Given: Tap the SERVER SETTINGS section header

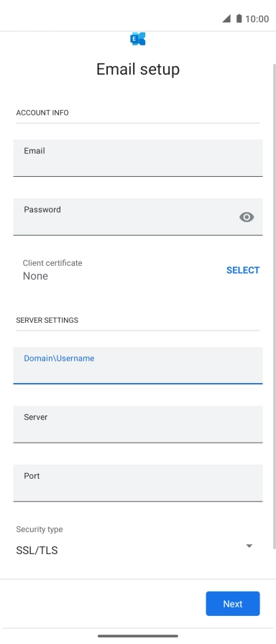Looking at the screenshot, I should (47, 320).
